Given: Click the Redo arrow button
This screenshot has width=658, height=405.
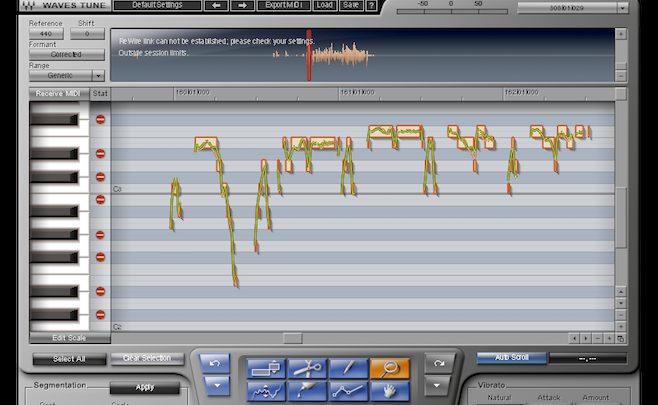Looking at the screenshot, I should pyautogui.click(x=438, y=362).
